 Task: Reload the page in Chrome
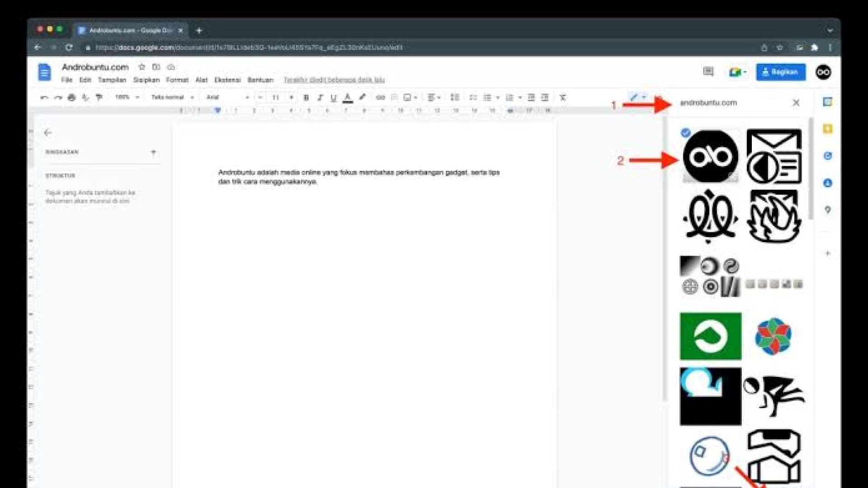(x=69, y=47)
